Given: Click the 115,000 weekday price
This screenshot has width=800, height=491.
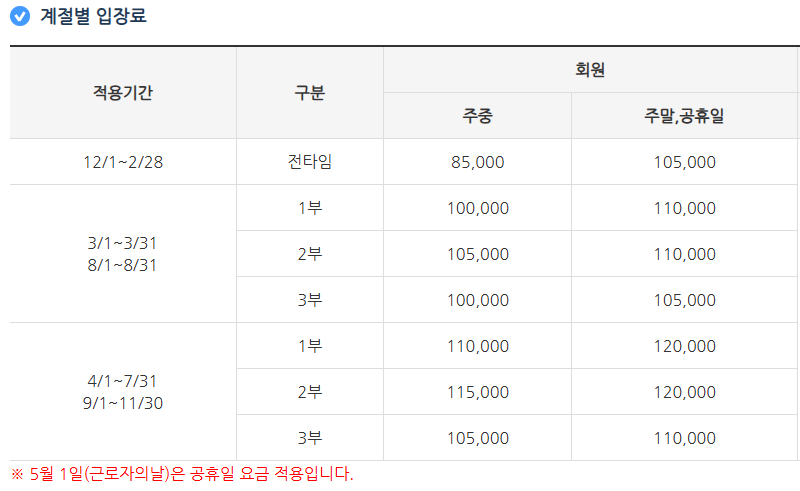Looking at the screenshot, I should pos(477,392).
